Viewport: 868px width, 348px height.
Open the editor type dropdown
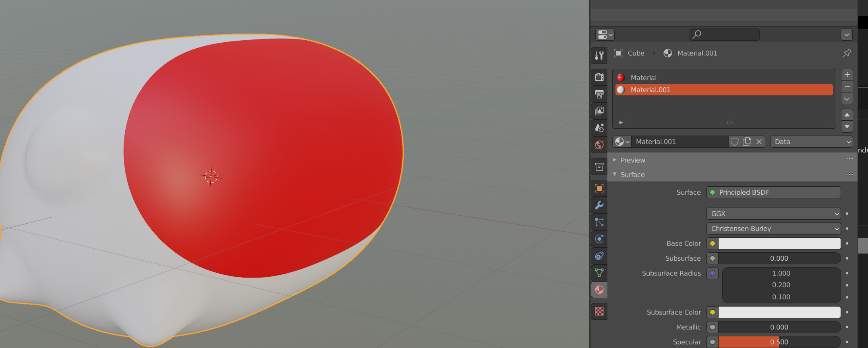(605, 35)
